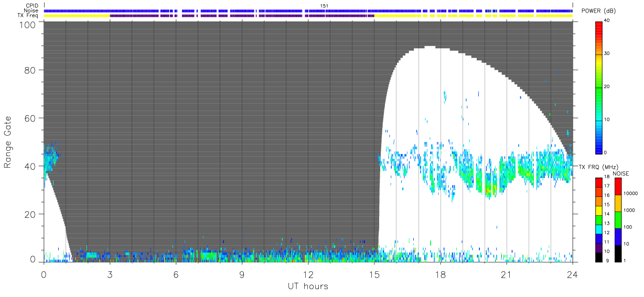
Task: Click the "Range Gate" y-axis title
Action: [8, 142]
